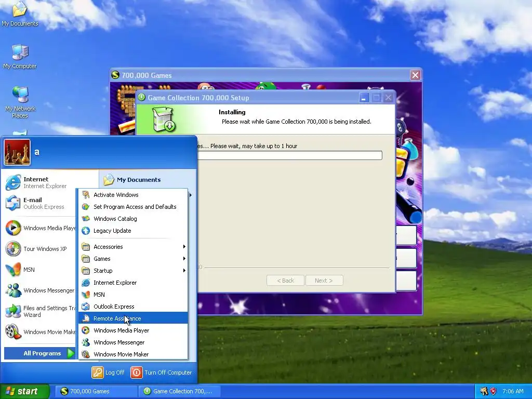Screen dimensions: 532x399
Task: Open My Documents desktop icon
Action: [x=20, y=14]
